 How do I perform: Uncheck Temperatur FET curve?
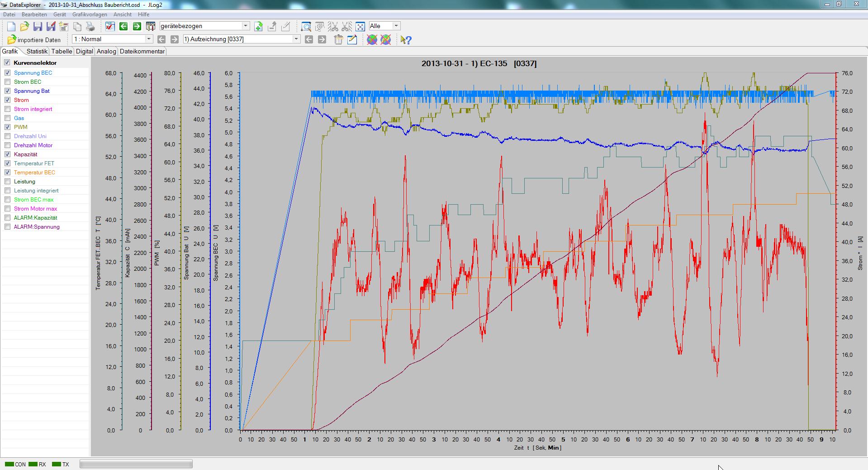[7, 163]
